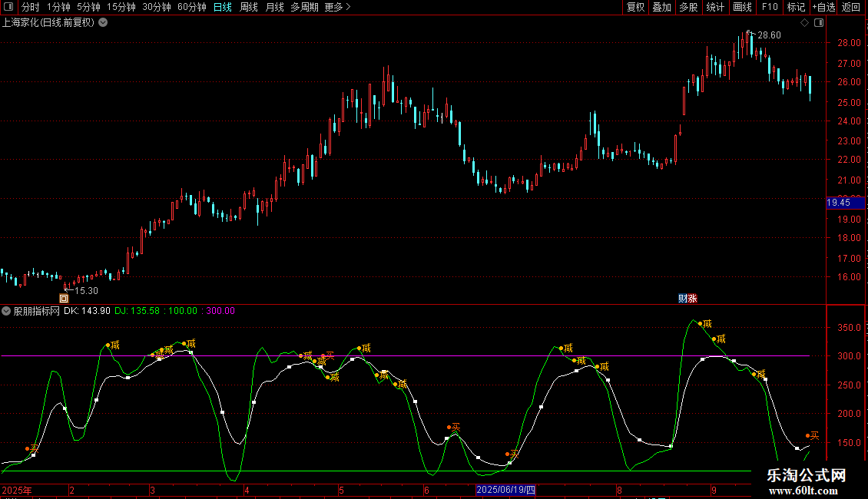Select the 分时 intraday tab
The height and width of the screenshot is (499, 868).
tap(30, 7)
